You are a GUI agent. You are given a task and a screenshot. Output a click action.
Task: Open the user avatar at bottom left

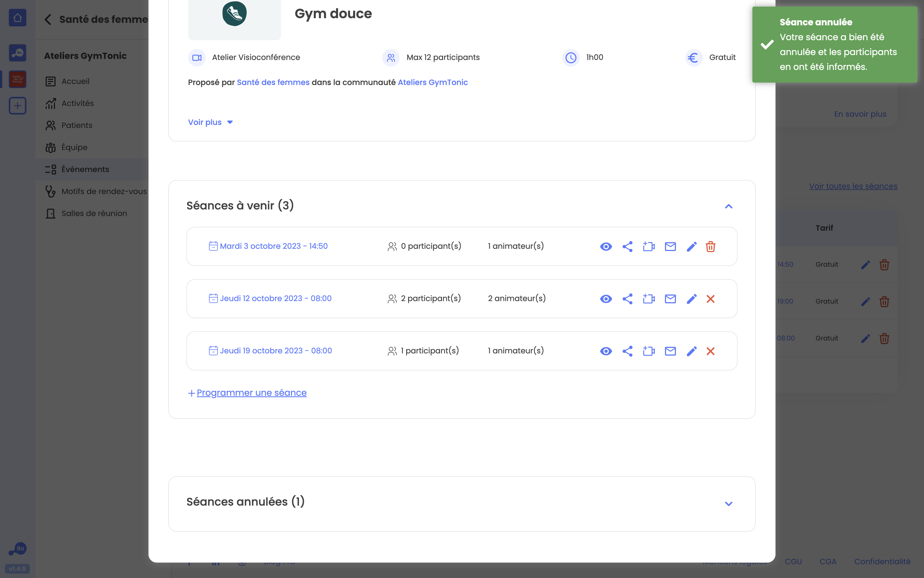(18, 549)
